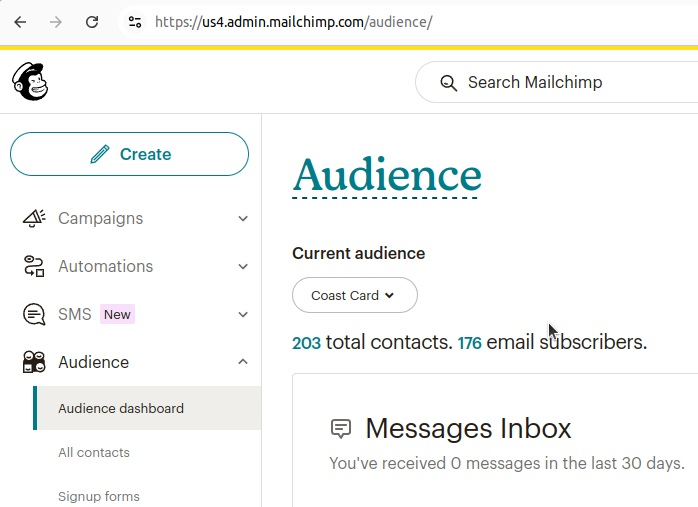This screenshot has height=507, width=698.
Task: Open the Coast Card audience dropdown
Action: [x=354, y=295]
